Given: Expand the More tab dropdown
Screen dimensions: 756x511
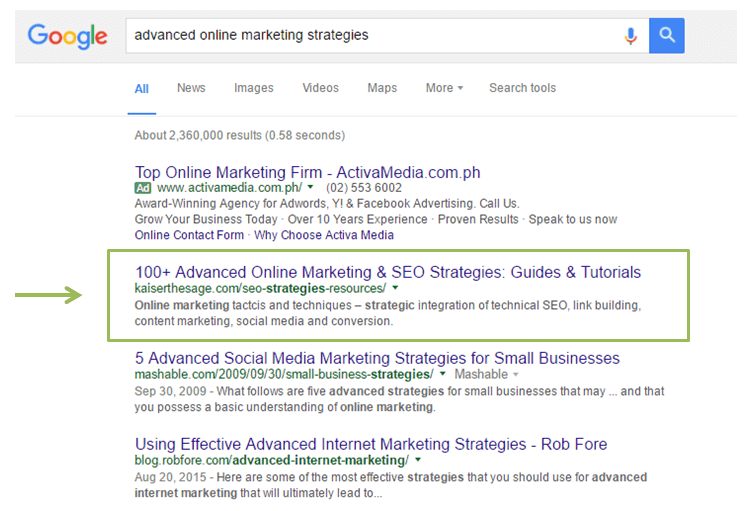Looking at the screenshot, I should 444,88.
